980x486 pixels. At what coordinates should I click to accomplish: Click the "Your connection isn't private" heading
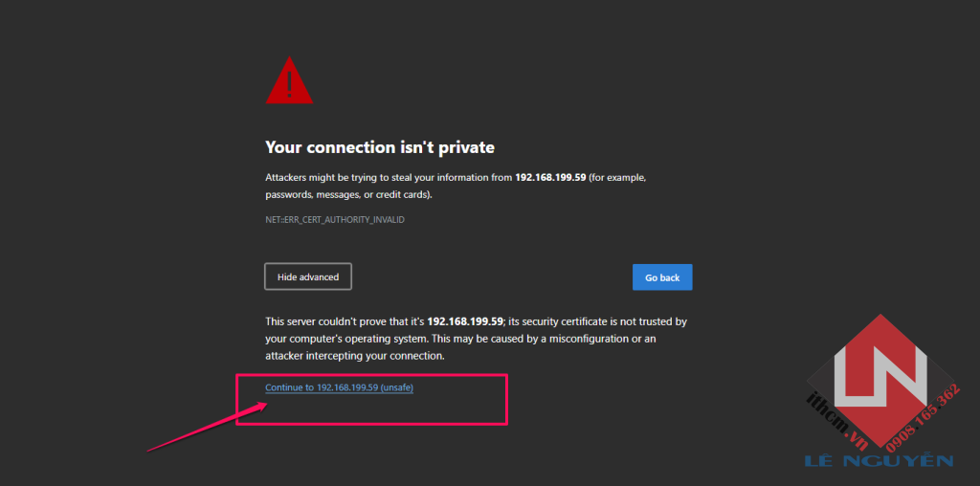point(379,147)
